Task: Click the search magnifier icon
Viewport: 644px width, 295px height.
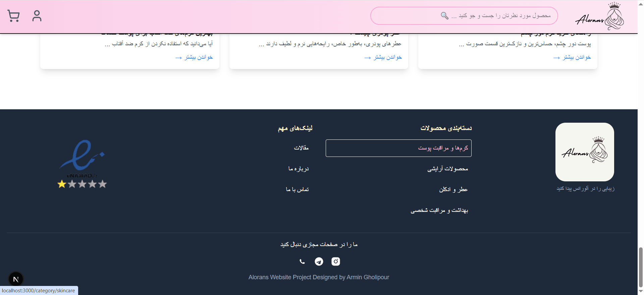Action: pos(444,16)
